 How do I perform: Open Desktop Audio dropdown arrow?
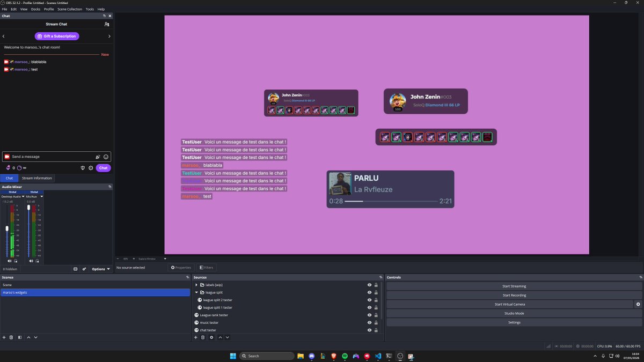[x=23, y=196]
